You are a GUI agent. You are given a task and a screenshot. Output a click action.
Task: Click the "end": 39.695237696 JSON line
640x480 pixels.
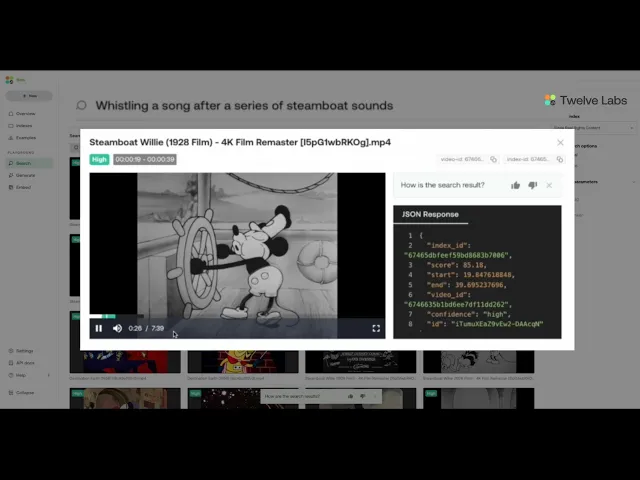pyautogui.click(x=466, y=285)
